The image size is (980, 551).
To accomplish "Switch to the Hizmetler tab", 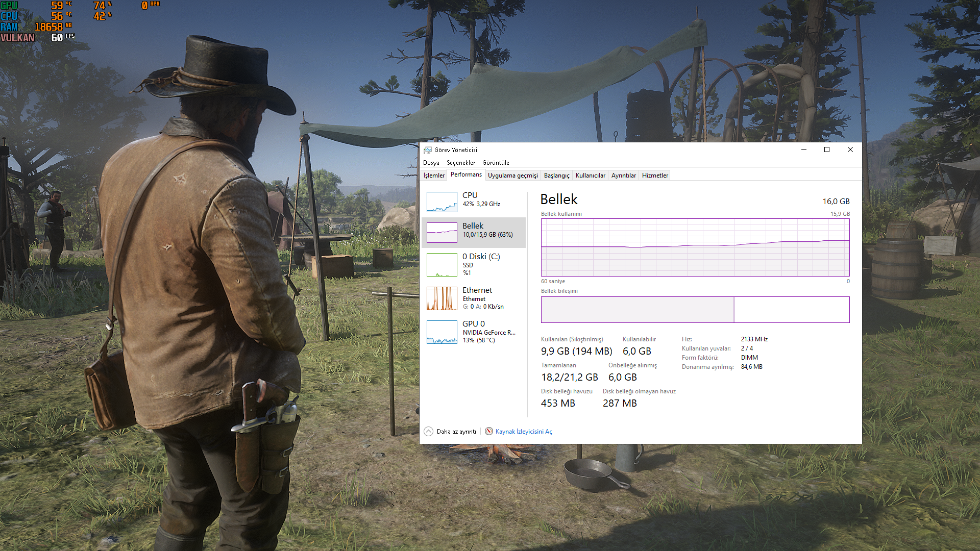I will click(x=655, y=176).
